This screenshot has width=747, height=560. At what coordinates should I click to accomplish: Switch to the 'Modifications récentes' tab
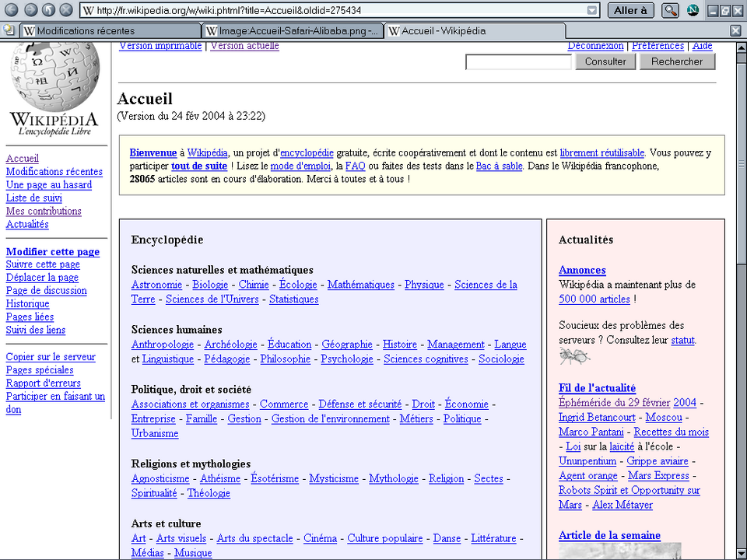coord(110,31)
